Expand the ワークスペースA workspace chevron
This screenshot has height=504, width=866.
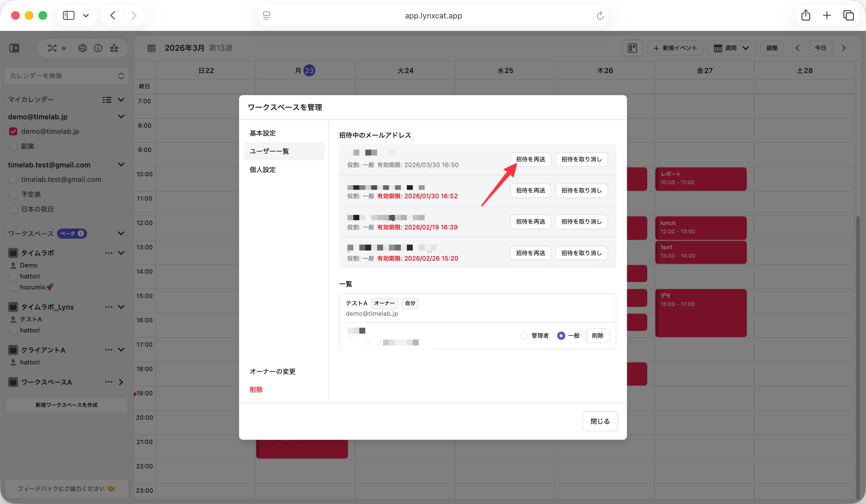point(121,382)
